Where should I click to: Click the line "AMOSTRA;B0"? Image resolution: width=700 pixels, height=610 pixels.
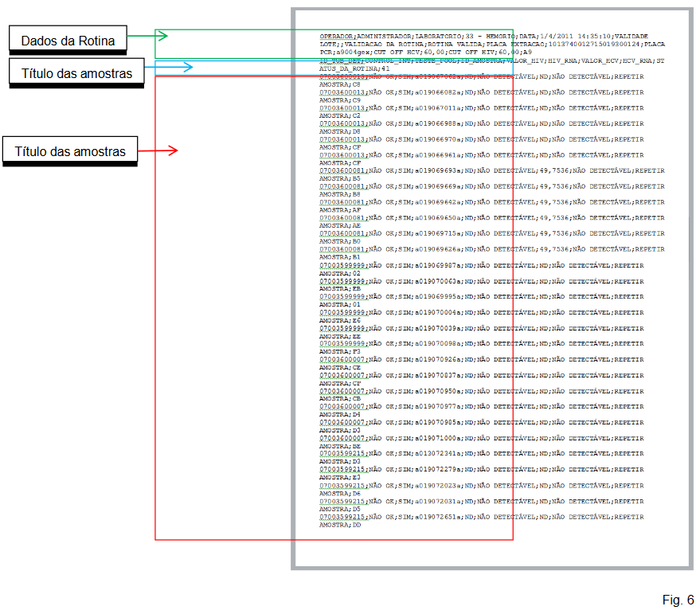(340, 241)
